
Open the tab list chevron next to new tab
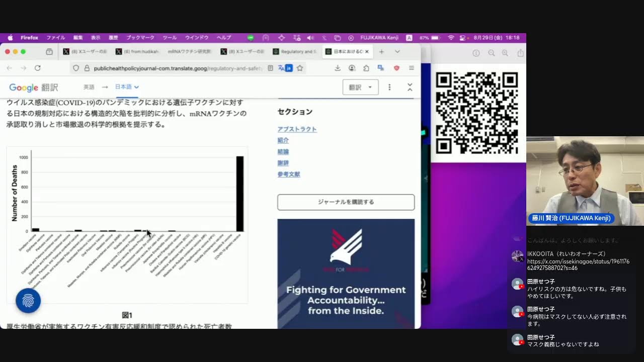tap(397, 52)
